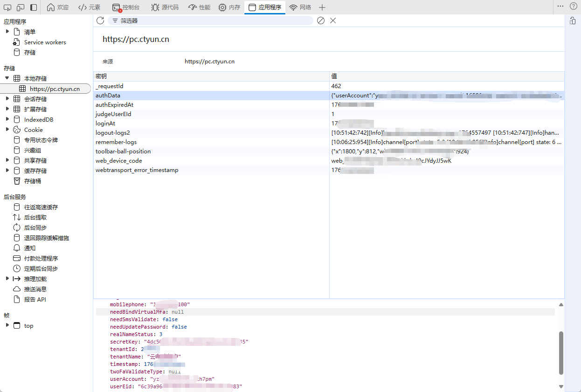Viewport: 581px width, 392px height.
Task: Click the delete selected item X icon
Action: pyautogui.click(x=333, y=21)
